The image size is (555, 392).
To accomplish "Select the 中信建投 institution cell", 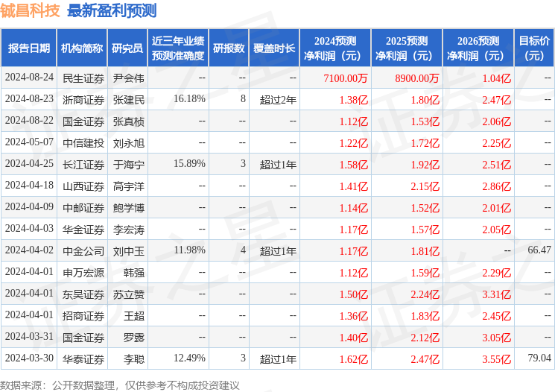I will point(83,142).
